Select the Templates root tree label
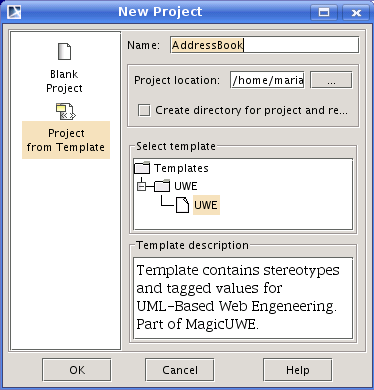 coord(181,168)
